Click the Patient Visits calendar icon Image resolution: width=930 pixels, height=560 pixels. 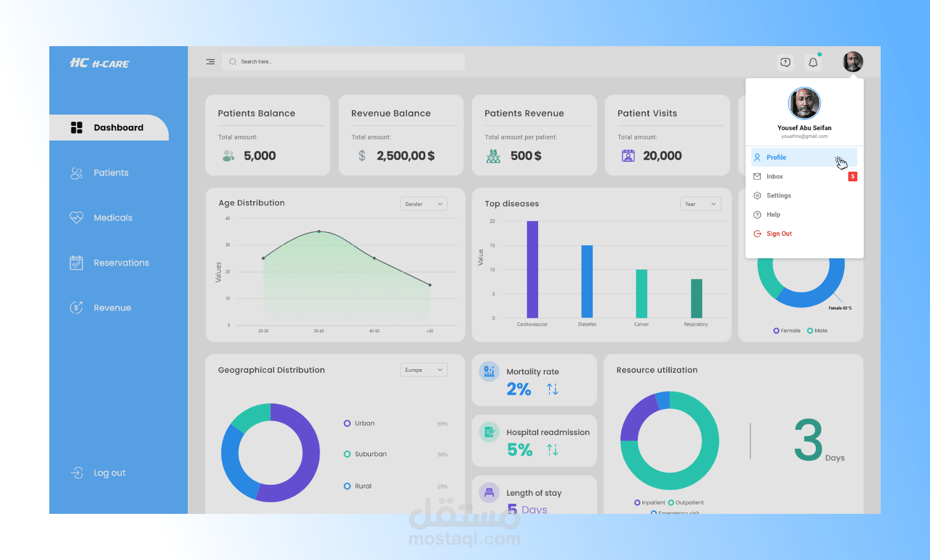point(628,156)
